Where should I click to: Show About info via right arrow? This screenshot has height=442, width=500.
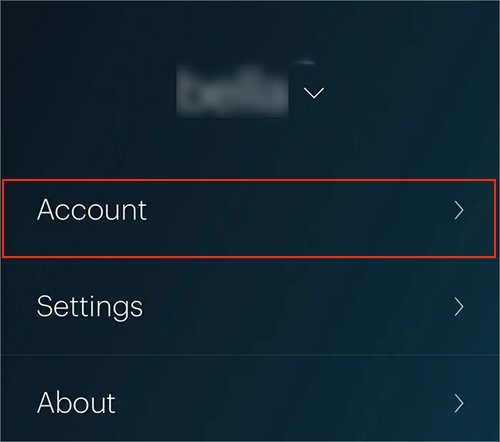click(x=459, y=403)
